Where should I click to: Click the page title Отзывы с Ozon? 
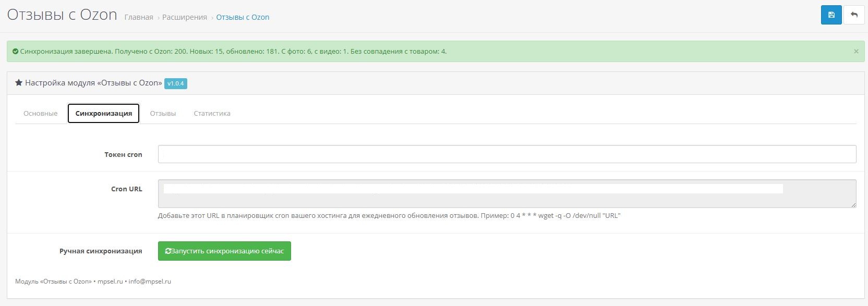coord(62,15)
